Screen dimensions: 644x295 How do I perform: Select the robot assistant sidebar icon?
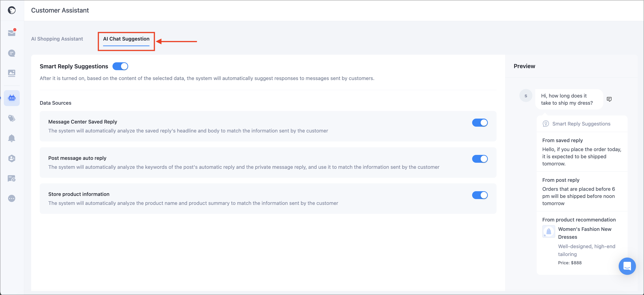[12, 98]
